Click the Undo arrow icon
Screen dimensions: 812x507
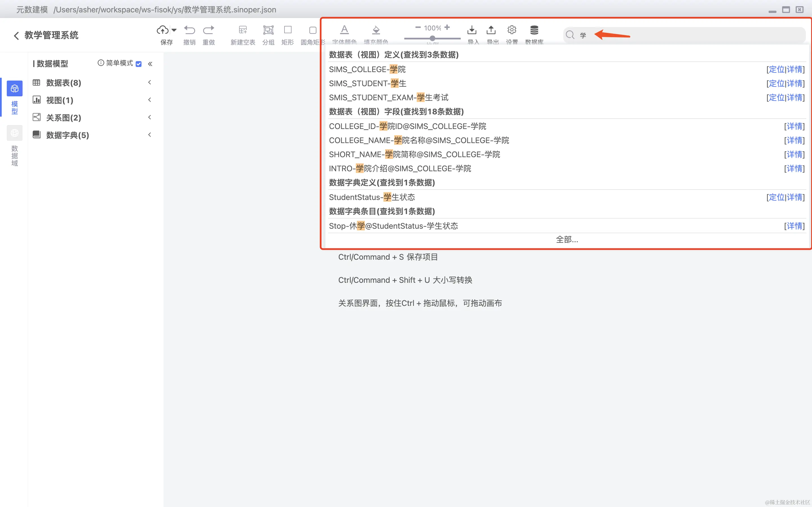(189, 30)
